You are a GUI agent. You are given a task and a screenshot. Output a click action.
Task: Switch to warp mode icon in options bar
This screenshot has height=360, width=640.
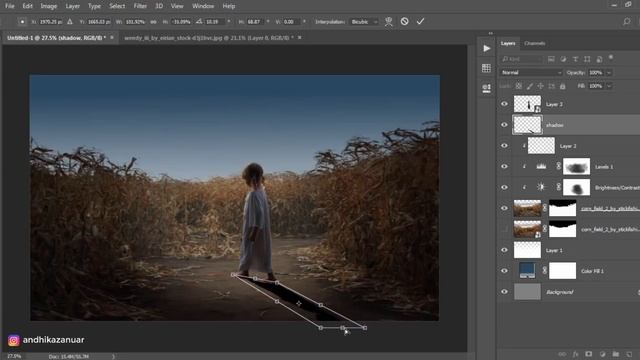[x=389, y=22]
